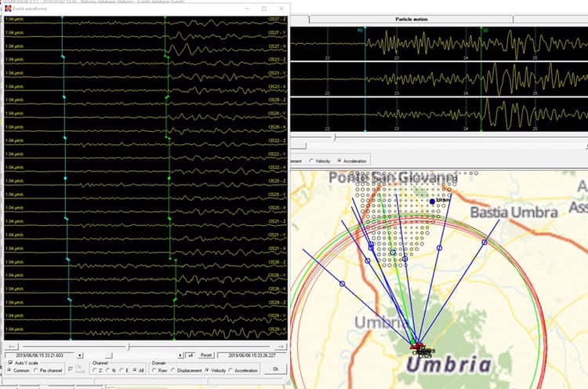Click the left arrow "<--" time navigation button

[x=11, y=347]
